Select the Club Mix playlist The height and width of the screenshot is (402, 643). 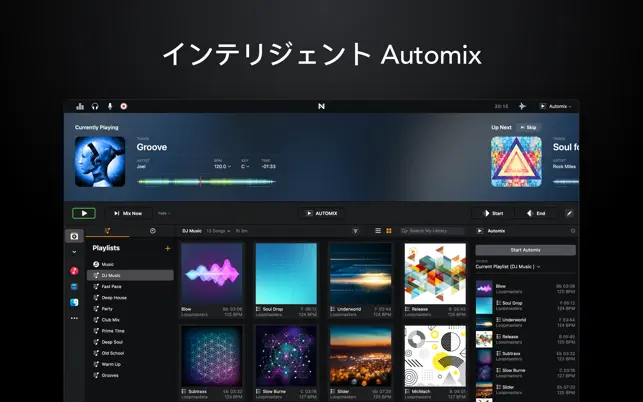(130, 320)
